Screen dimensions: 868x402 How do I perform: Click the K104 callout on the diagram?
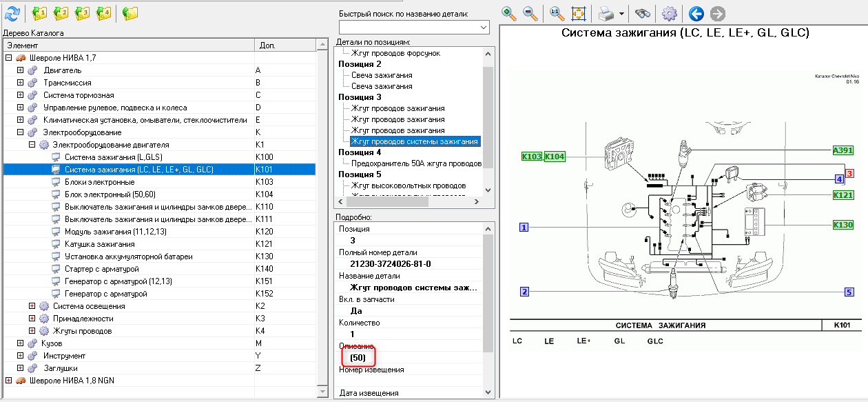[x=555, y=157]
